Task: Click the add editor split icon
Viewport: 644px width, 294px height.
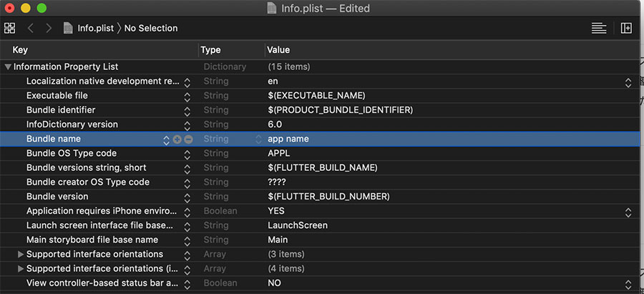Action: [x=627, y=28]
